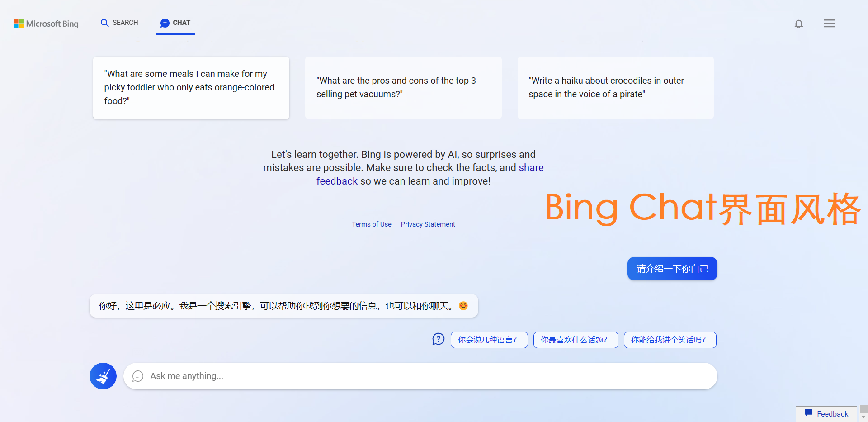Click the "你会说几种语言?" suggested reply
This screenshot has height=422, width=868.
click(x=489, y=340)
